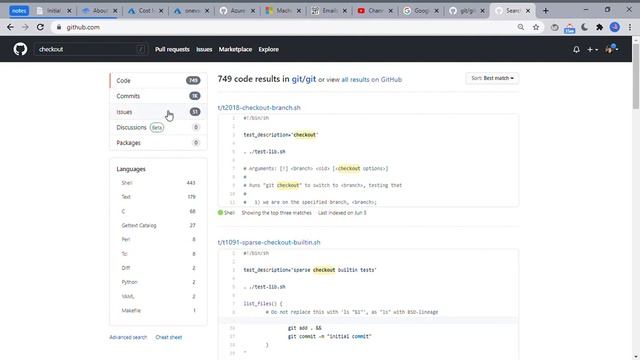
Task: Go back in browser history
Action: click(x=10, y=27)
